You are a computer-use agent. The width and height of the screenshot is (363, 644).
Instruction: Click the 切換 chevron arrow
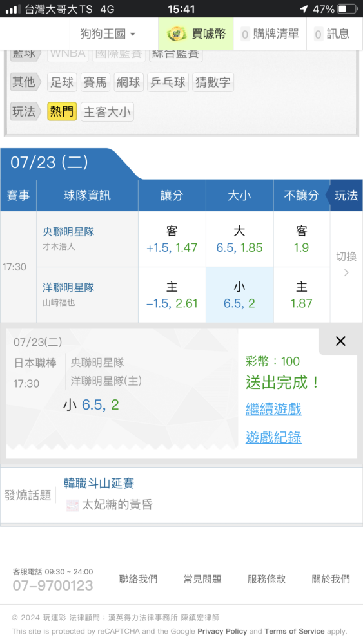[346, 272]
